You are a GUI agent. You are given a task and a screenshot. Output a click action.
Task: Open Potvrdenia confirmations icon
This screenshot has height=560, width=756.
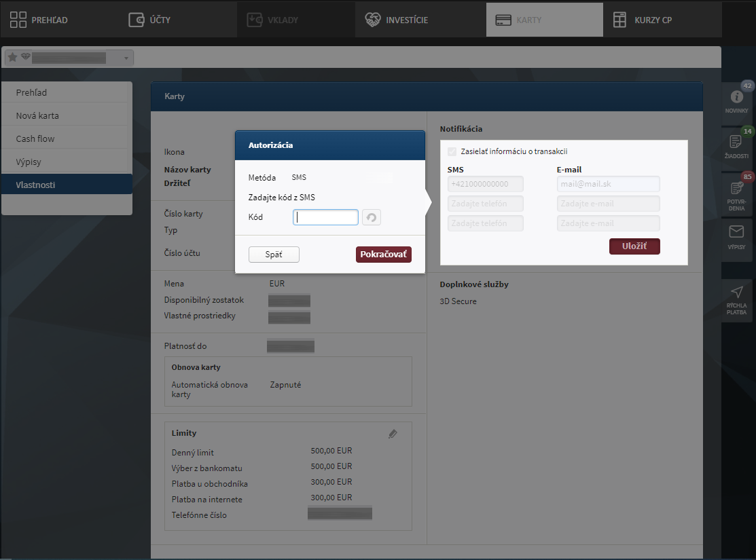(736, 189)
